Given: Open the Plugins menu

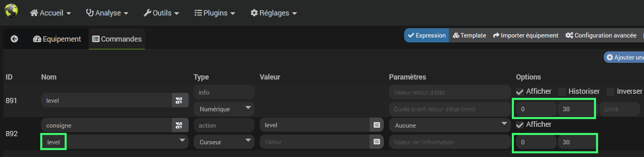Looking at the screenshot, I should [215, 13].
